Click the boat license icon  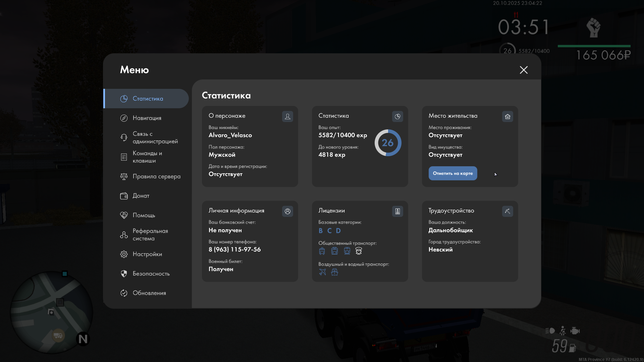(x=334, y=272)
